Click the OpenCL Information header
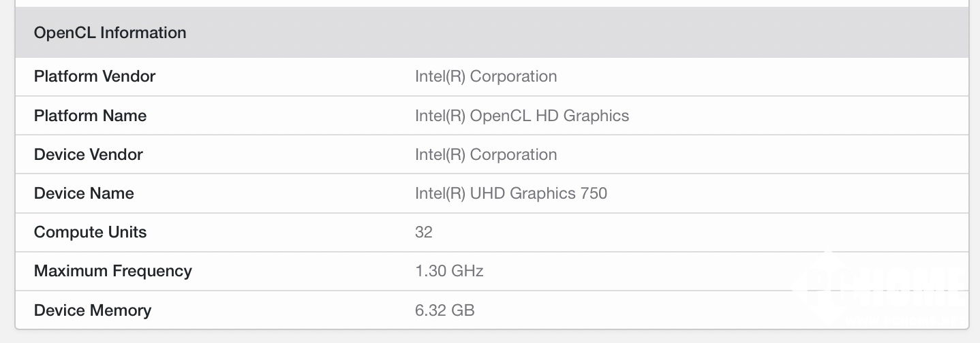980x343 pixels. click(x=110, y=33)
